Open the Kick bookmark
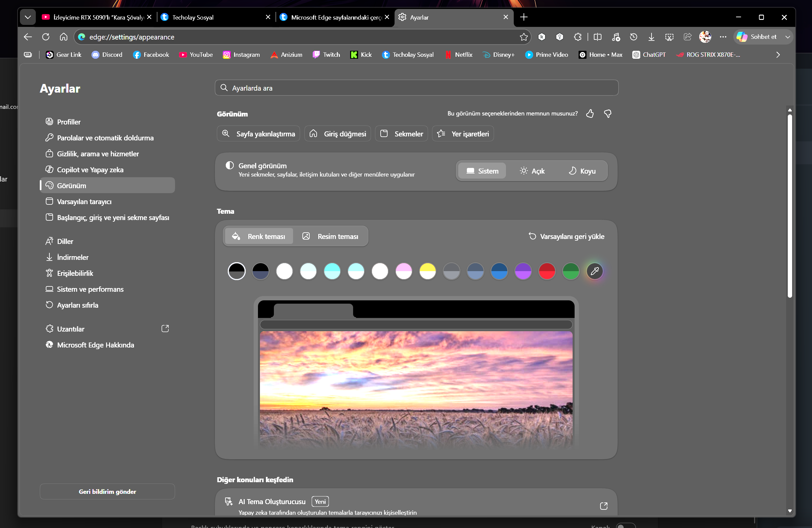Image resolution: width=812 pixels, height=528 pixels. coord(361,55)
